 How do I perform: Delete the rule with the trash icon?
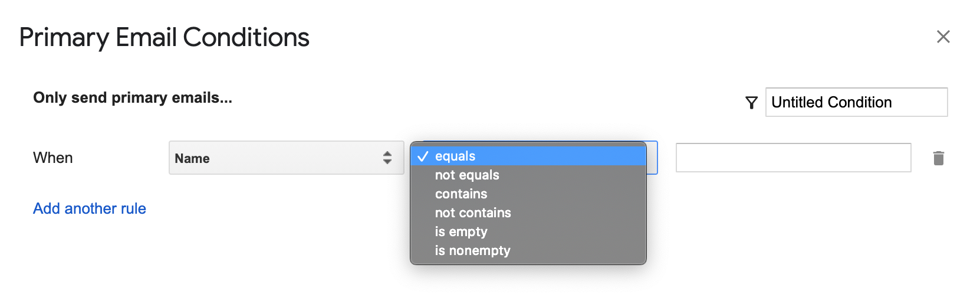click(x=939, y=158)
